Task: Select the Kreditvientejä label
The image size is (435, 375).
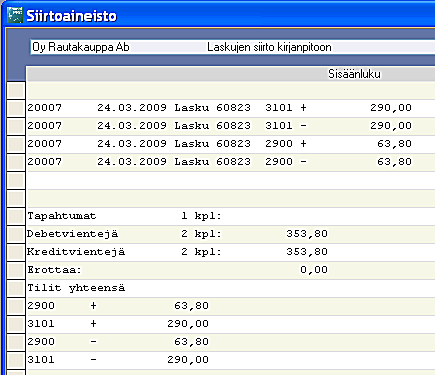Action: click(x=76, y=252)
